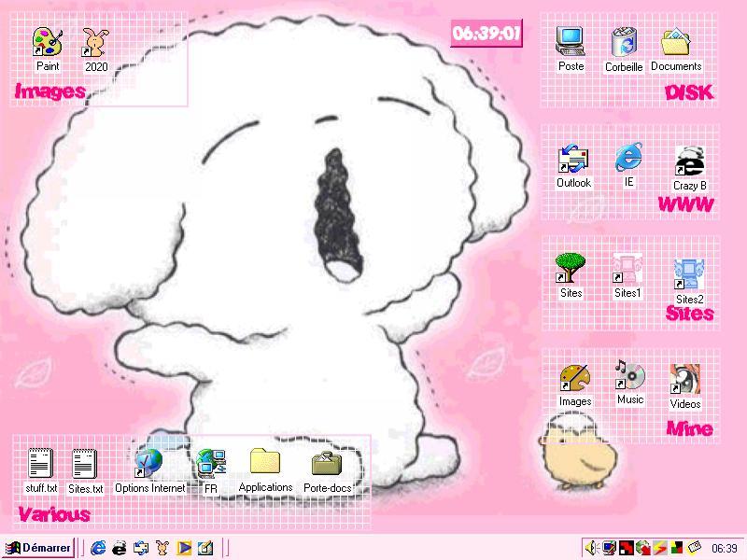The height and width of the screenshot is (560, 747).
Task: Click the monitor display tray icon
Action: point(610,548)
